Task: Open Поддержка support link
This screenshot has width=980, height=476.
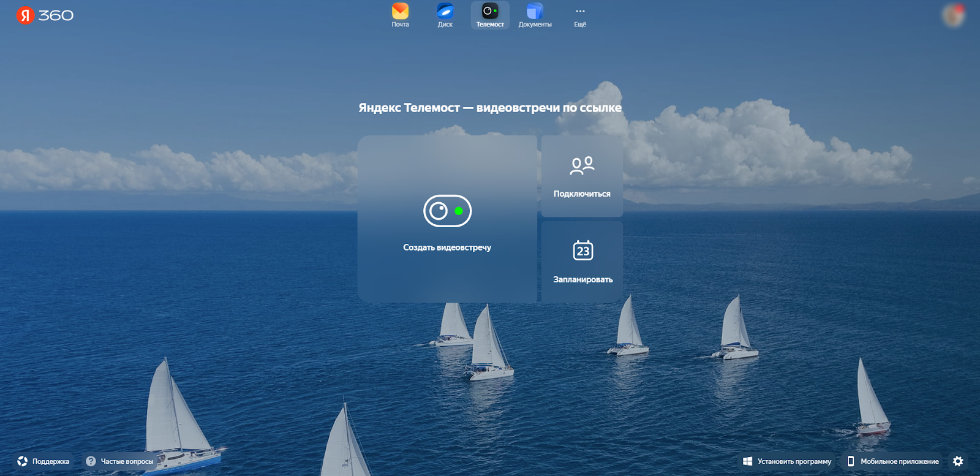Action: [x=43, y=461]
